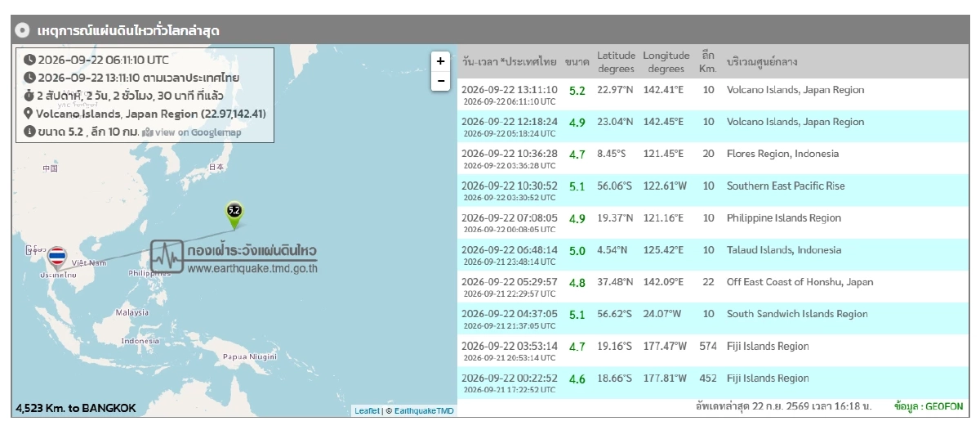Click magnitude 5.0 of Talaud Islands
980x430 pixels.
pyautogui.click(x=577, y=251)
